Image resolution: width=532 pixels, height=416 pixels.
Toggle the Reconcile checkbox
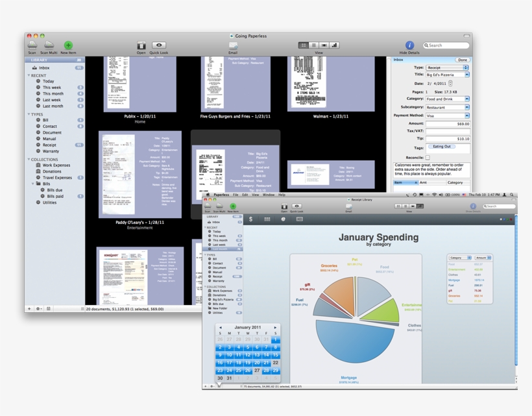pos(428,156)
